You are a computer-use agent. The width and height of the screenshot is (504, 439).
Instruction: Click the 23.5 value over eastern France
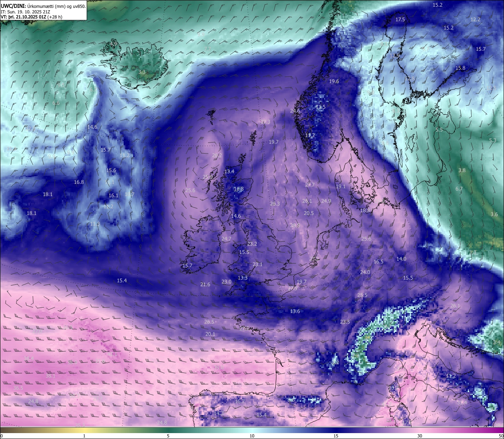tap(345, 322)
